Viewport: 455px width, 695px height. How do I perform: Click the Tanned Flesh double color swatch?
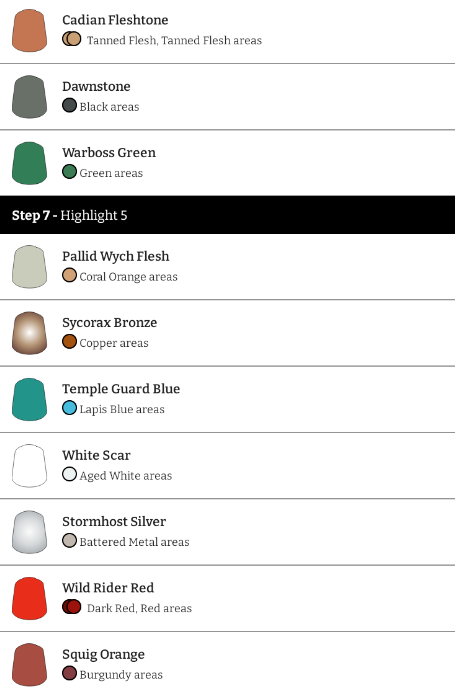(x=72, y=39)
